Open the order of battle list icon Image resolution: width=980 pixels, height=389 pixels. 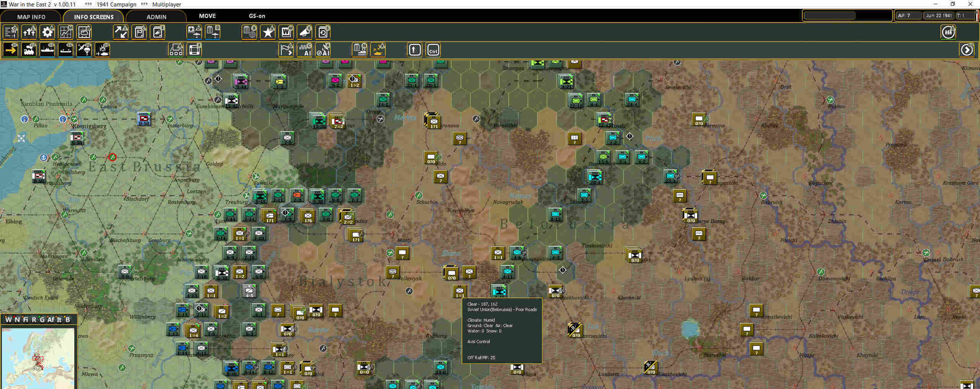[x=11, y=32]
